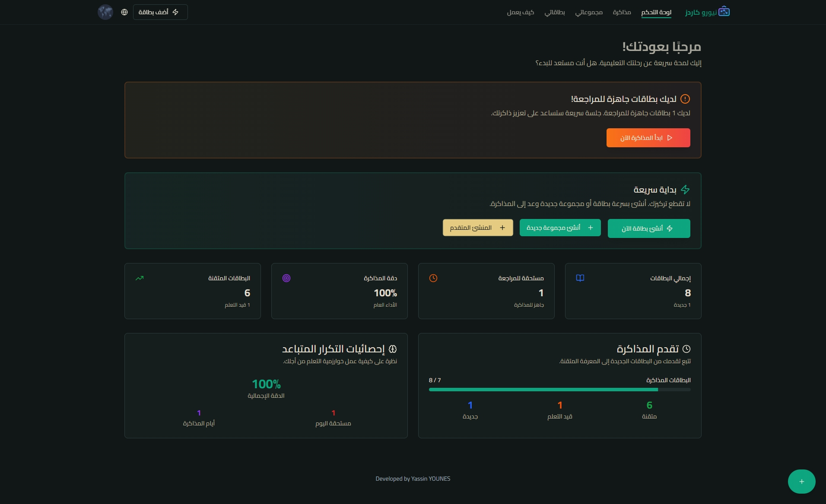Click the study progress bar under البطاقات المذاكرة
Screen dimensions: 826x504
pyautogui.click(x=560, y=390)
